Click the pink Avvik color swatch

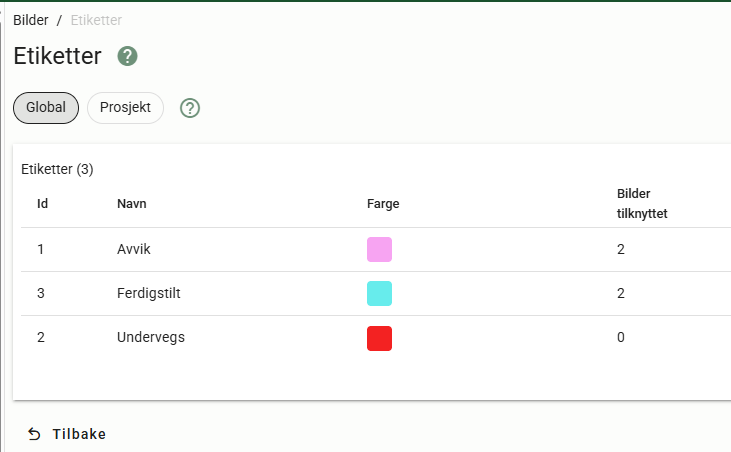[x=379, y=249]
